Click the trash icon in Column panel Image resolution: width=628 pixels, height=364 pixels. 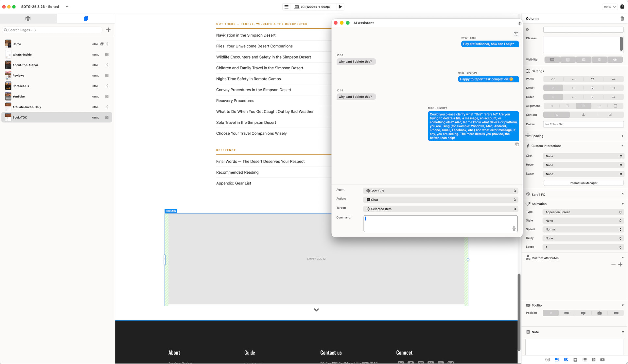click(x=622, y=19)
